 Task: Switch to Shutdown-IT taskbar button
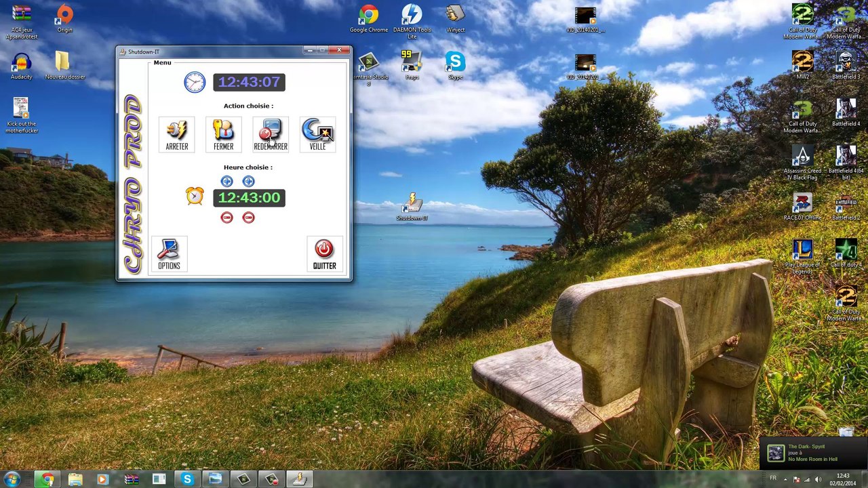299,479
